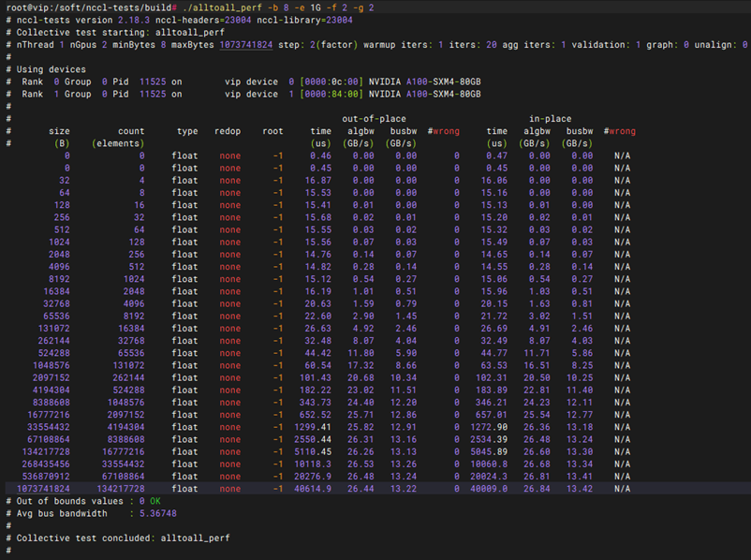Click 'Collective test starting: alltoall_perf' line

click(120, 33)
